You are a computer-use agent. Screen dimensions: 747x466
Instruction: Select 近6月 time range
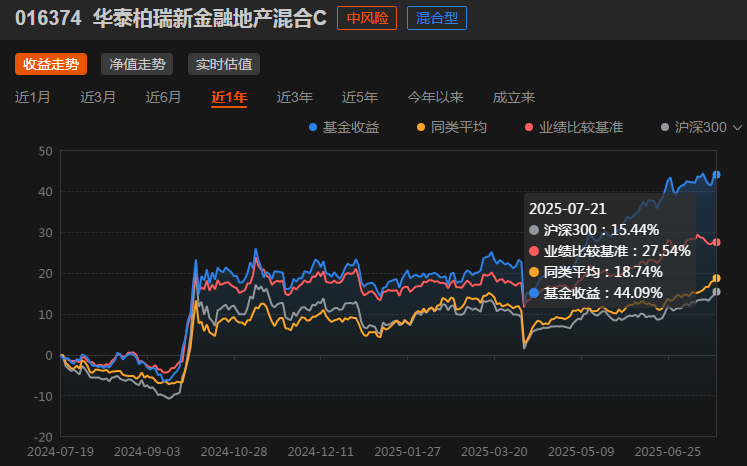[163, 97]
